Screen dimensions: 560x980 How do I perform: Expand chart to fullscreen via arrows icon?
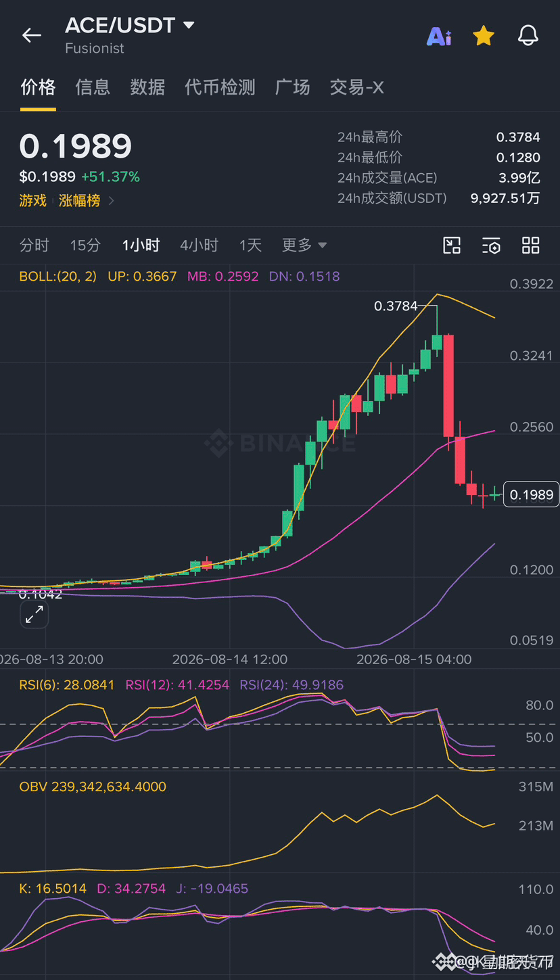pyautogui.click(x=34, y=615)
